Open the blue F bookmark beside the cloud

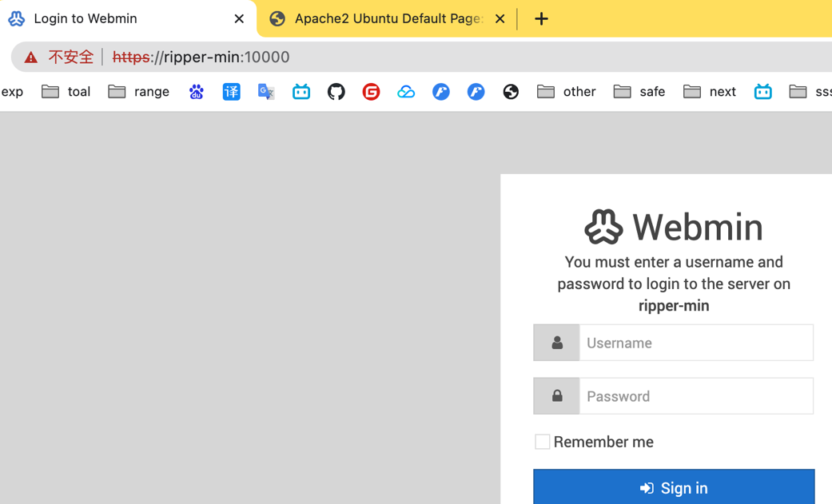pos(441,92)
